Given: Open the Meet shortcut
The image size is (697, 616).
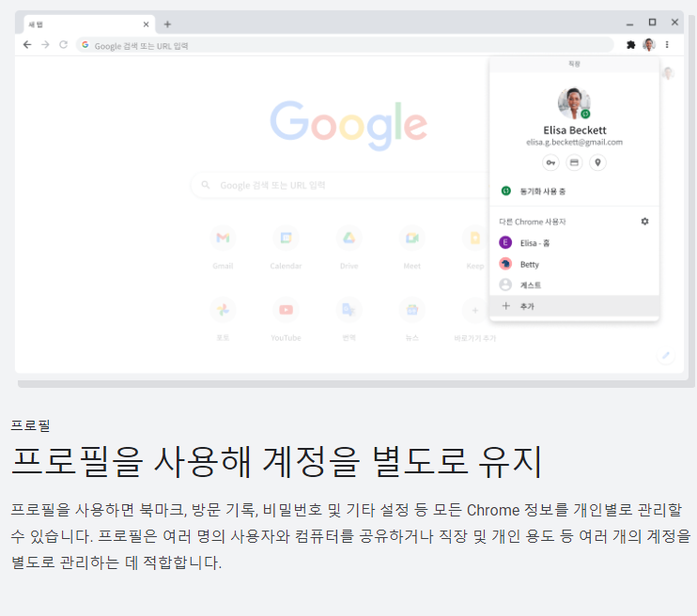Looking at the screenshot, I should click(412, 247).
